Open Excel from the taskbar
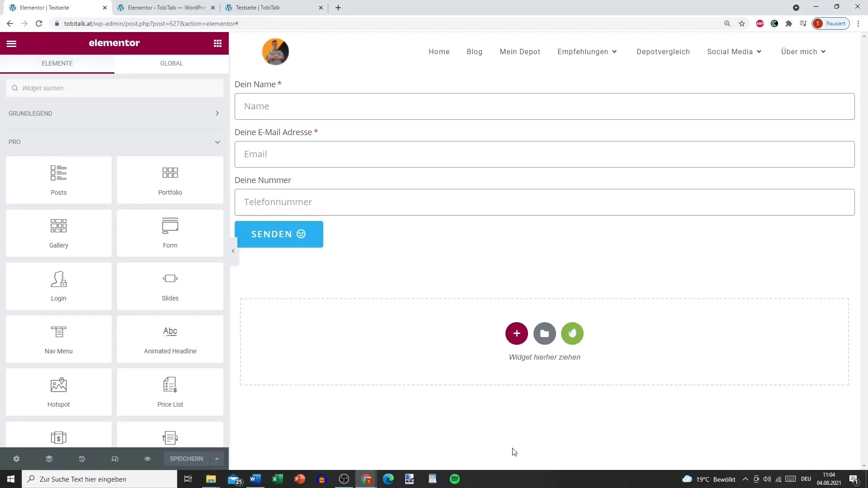 click(x=277, y=479)
